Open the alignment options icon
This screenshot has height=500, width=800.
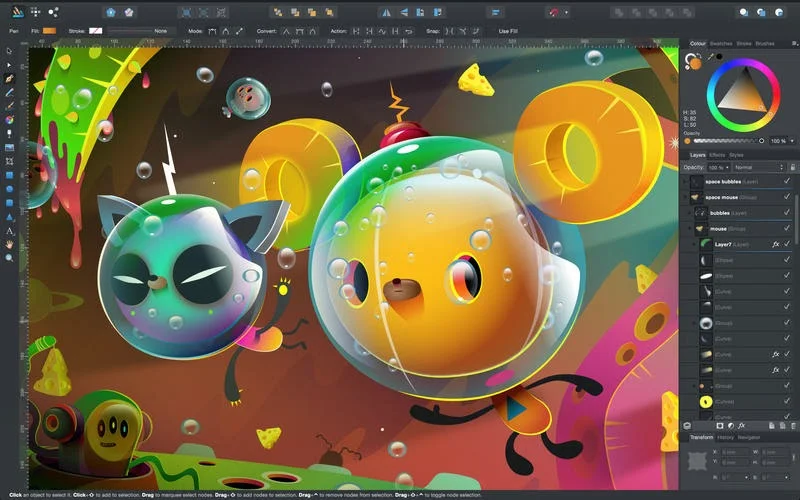(495, 12)
